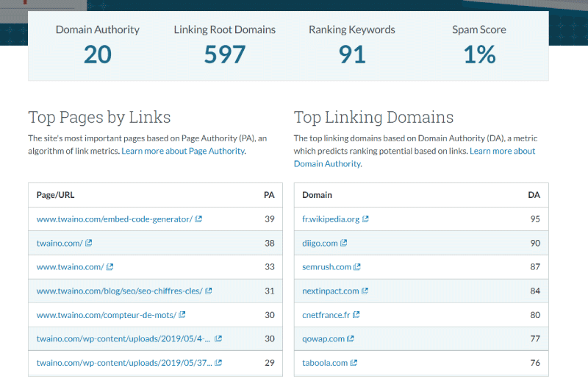Click external link icon beside www.twaino.com/
This screenshot has height=390, width=588.
click(110, 267)
